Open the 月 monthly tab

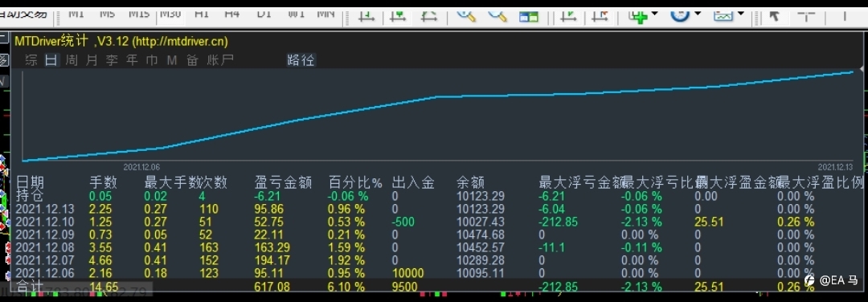(92, 60)
